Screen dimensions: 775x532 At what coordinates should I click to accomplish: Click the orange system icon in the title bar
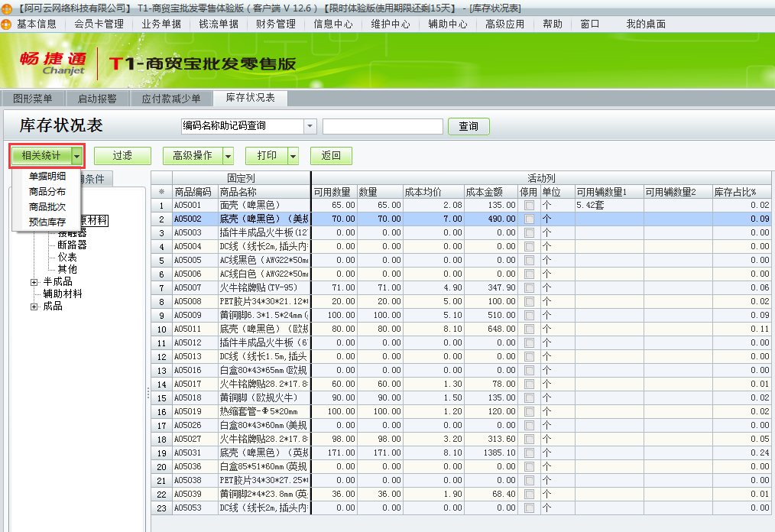click(8, 8)
